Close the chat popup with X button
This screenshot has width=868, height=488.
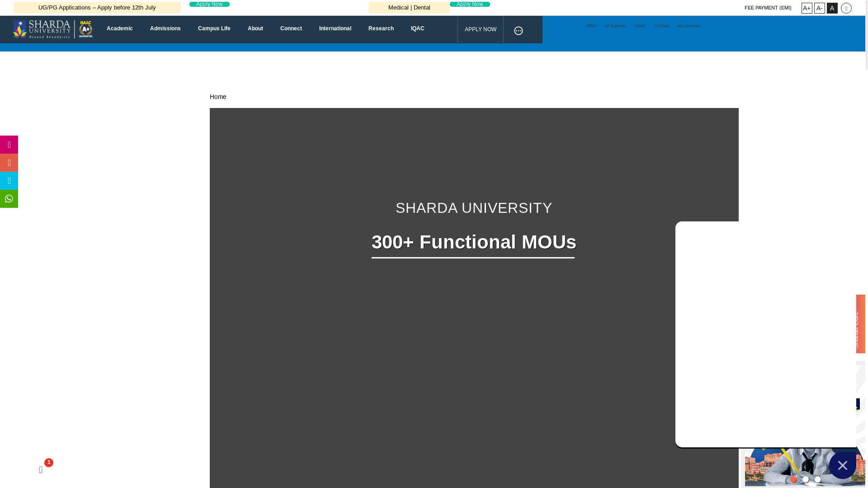pos(843,465)
